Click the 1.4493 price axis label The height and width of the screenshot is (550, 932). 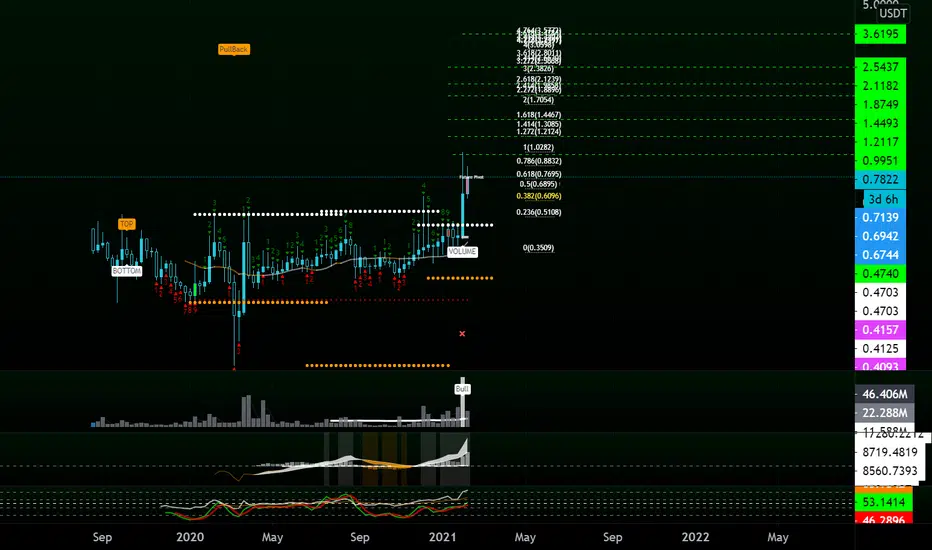[880, 123]
